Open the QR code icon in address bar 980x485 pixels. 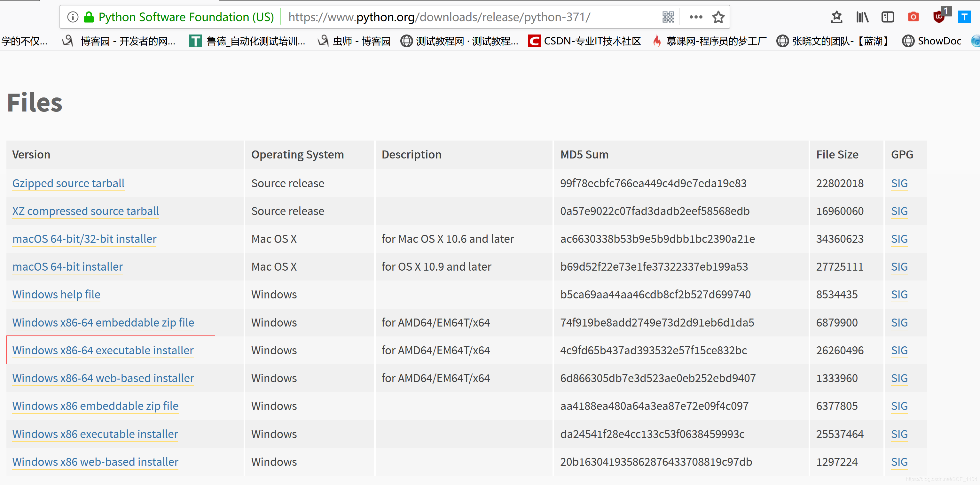tap(668, 17)
